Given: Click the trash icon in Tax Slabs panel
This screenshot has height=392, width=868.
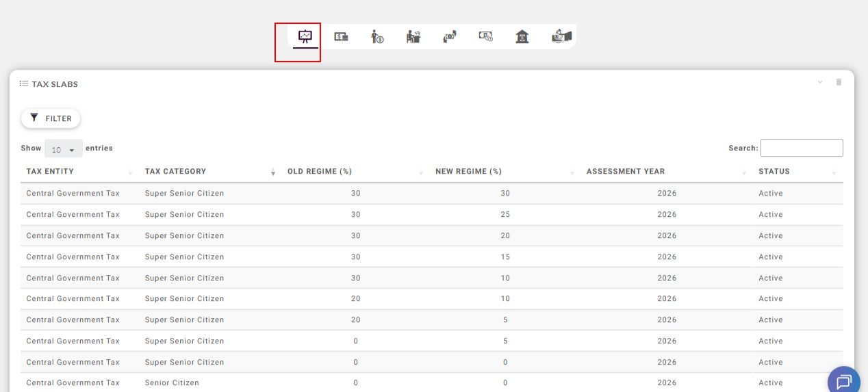Looking at the screenshot, I should pyautogui.click(x=839, y=82).
